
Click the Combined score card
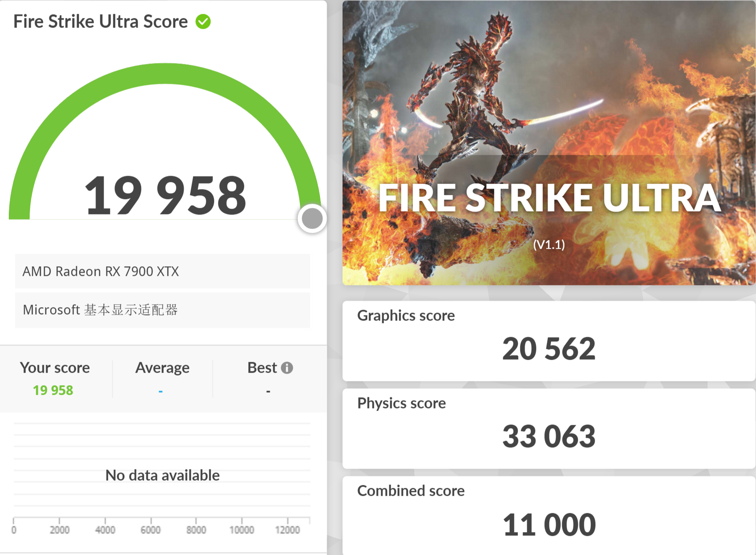point(549,516)
